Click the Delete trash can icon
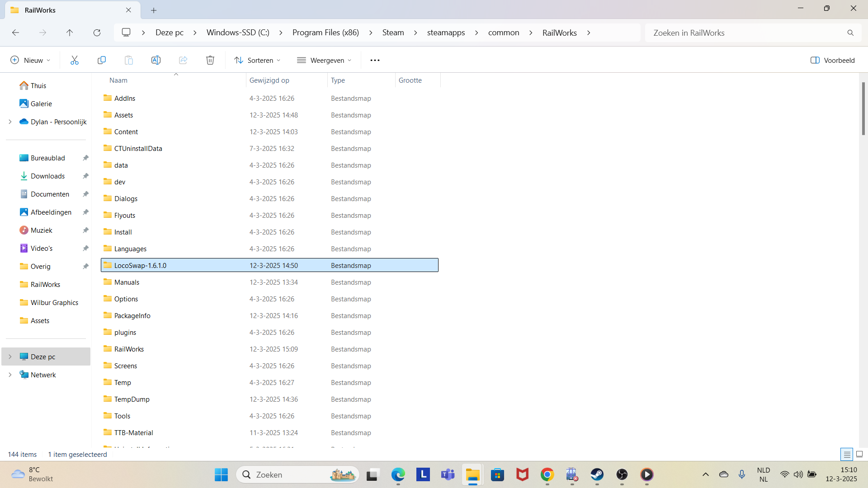Image resolution: width=868 pixels, height=488 pixels. [210, 60]
